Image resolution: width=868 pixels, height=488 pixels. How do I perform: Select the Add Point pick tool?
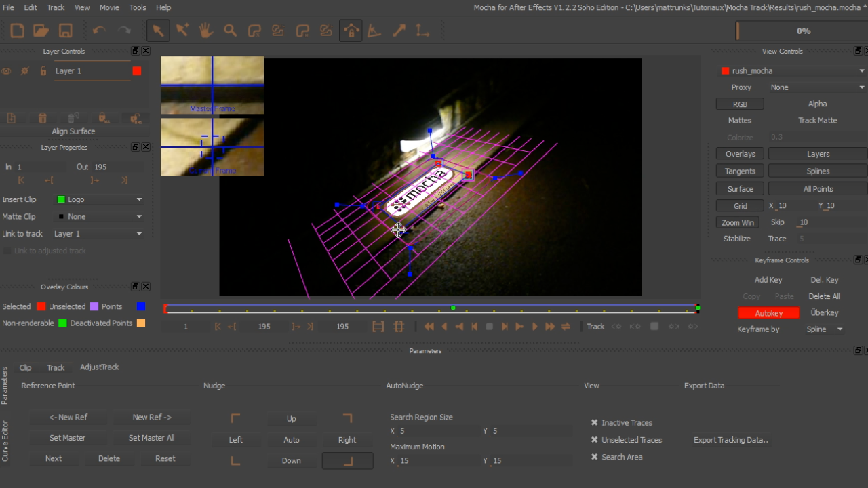coord(182,30)
